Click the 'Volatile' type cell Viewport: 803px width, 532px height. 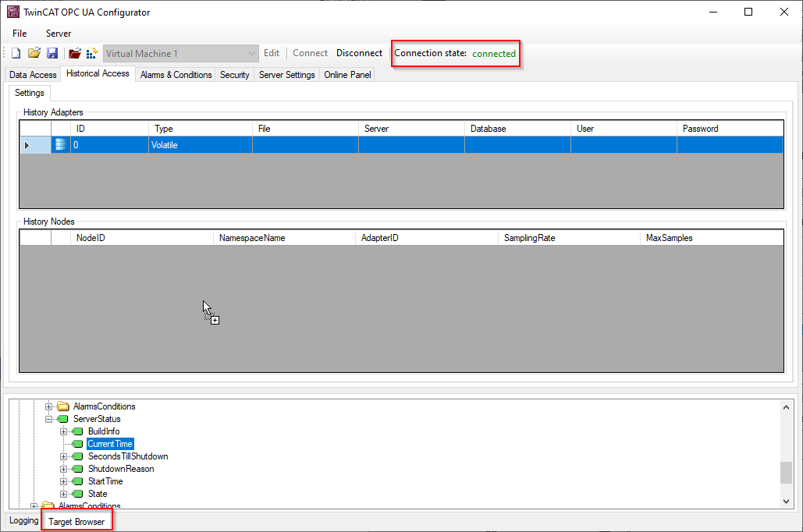pos(201,145)
